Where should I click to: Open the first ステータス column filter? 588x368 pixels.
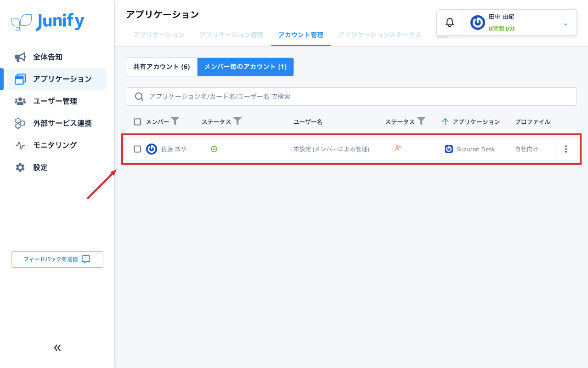237,121
